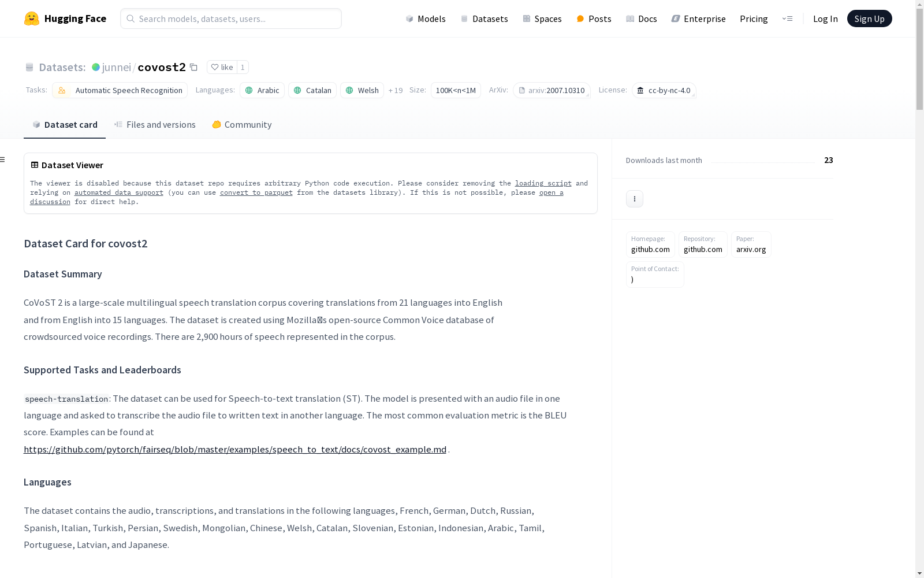Image resolution: width=924 pixels, height=578 pixels.
Task: Click the Sign Up button
Action: point(869,18)
